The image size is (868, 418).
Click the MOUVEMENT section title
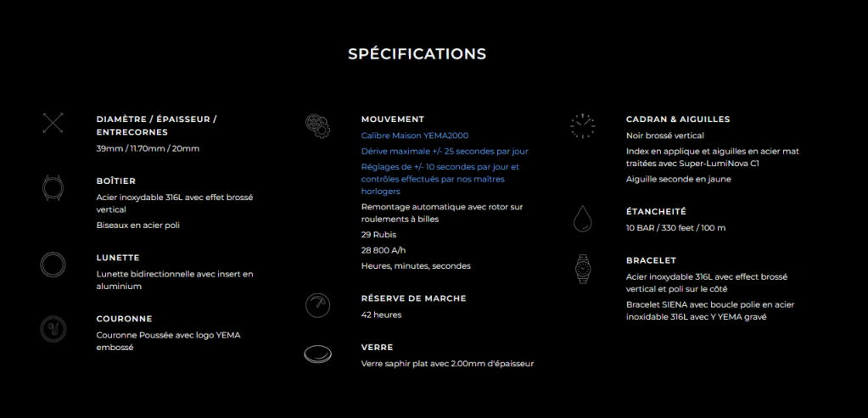pyautogui.click(x=392, y=120)
